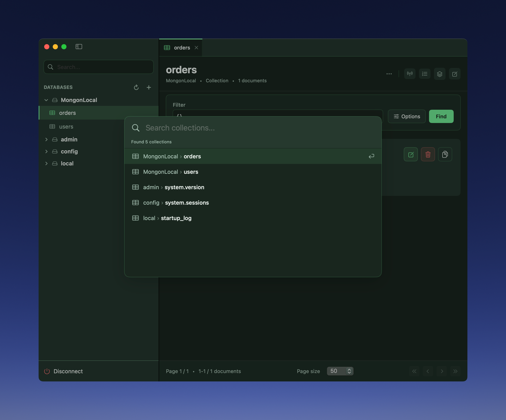This screenshot has width=506, height=420.
Task: Delete the document with trash icon
Action: point(428,154)
